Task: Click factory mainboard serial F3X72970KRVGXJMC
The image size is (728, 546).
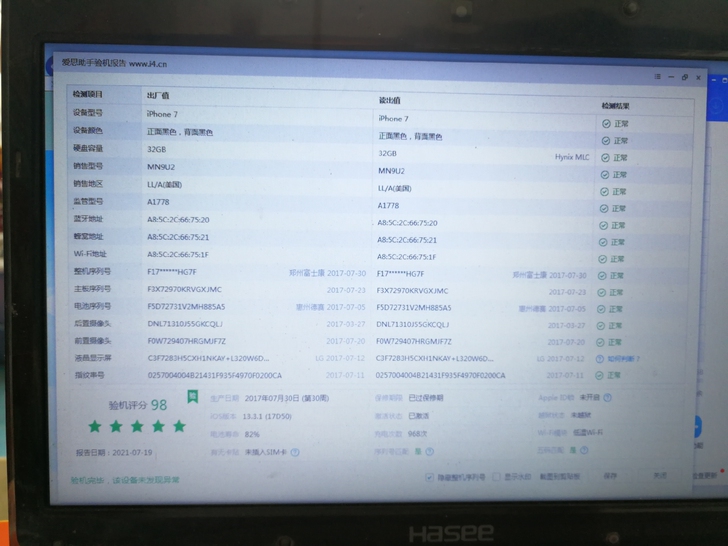Action: [x=185, y=289]
